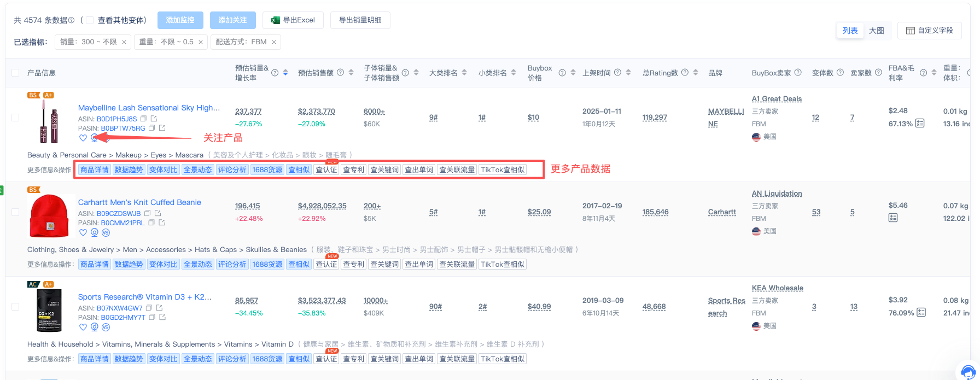The width and height of the screenshot is (980, 380).
Task: Open VS compare for Sports Research vitamin
Action: (x=106, y=327)
